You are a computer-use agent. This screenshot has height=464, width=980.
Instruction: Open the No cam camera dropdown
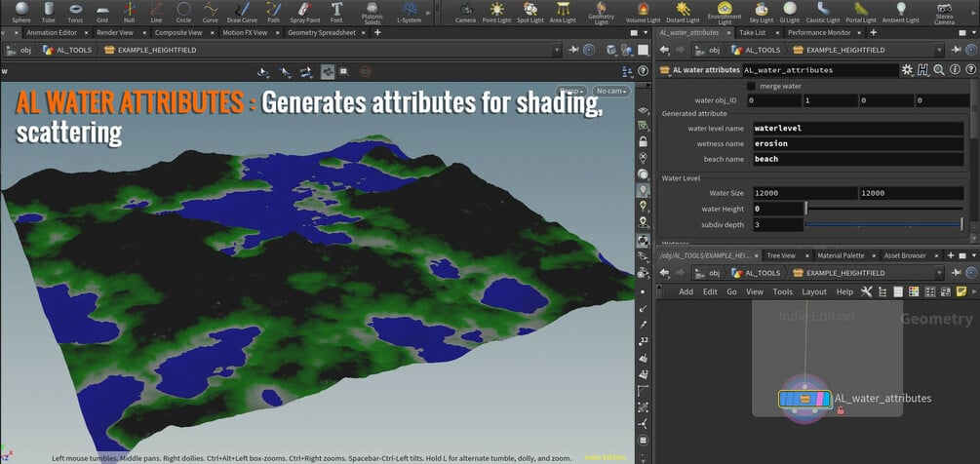click(611, 91)
